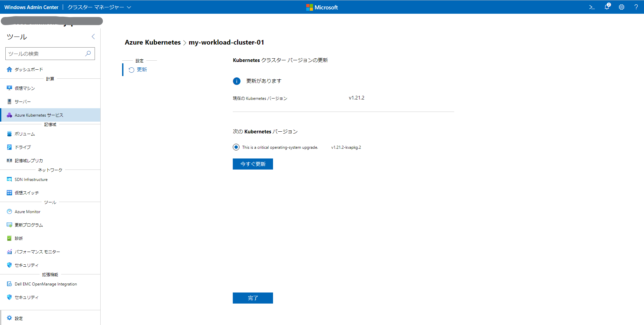Screen dimensions: 644x325
Task: Open セキュリティ under ツール section
Action: coord(50,265)
